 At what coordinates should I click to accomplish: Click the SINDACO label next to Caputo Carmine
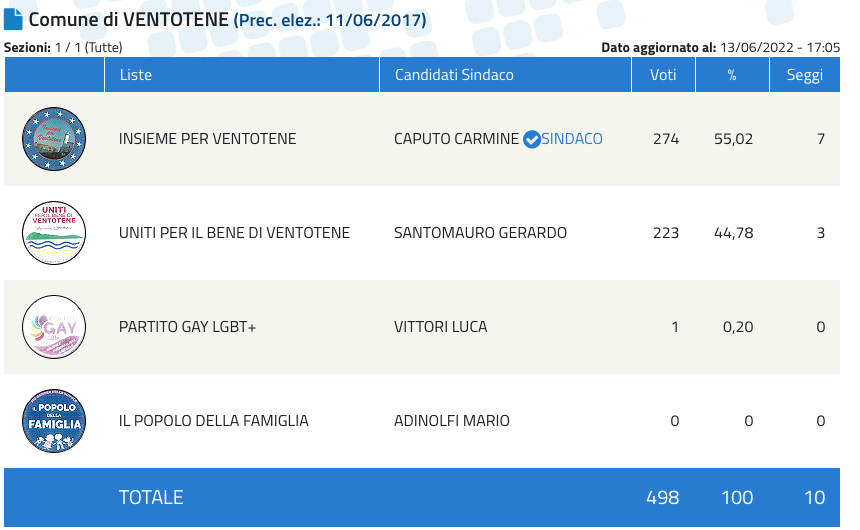click(x=572, y=139)
